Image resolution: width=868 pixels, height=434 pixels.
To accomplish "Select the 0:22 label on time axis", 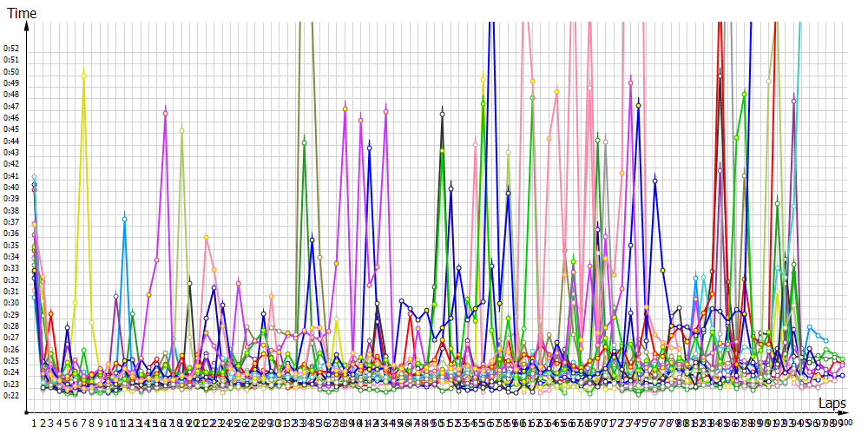I will tap(11, 396).
